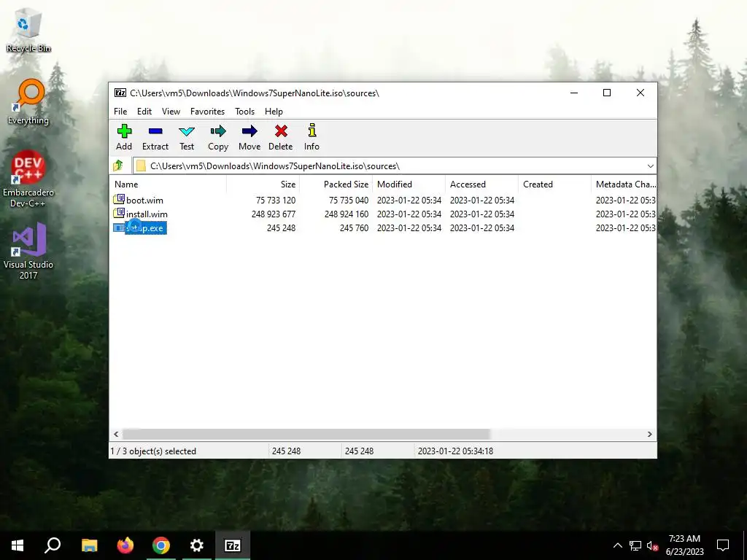Open the Edit menu
Viewport: 747px width, 560px height.
pyautogui.click(x=144, y=112)
